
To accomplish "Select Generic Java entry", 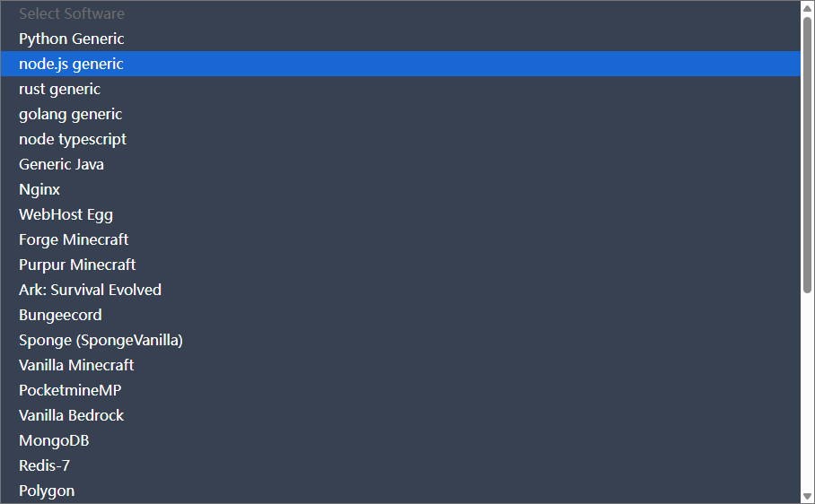I will [x=61, y=164].
